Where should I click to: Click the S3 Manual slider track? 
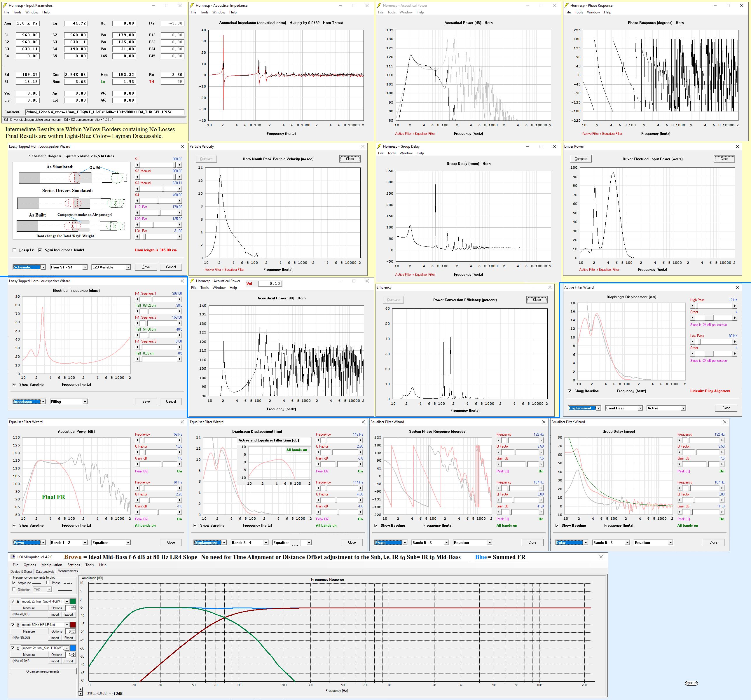pyautogui.click(x=159, y=188)
